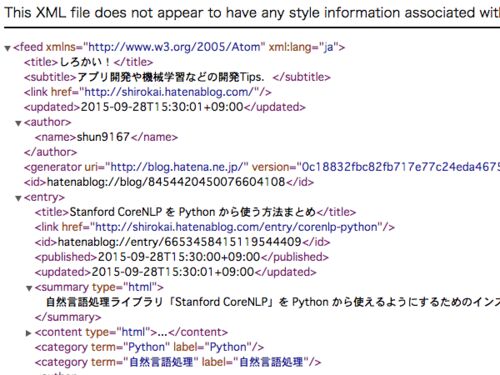Click the feed title element line

click(x=88, y=62)
